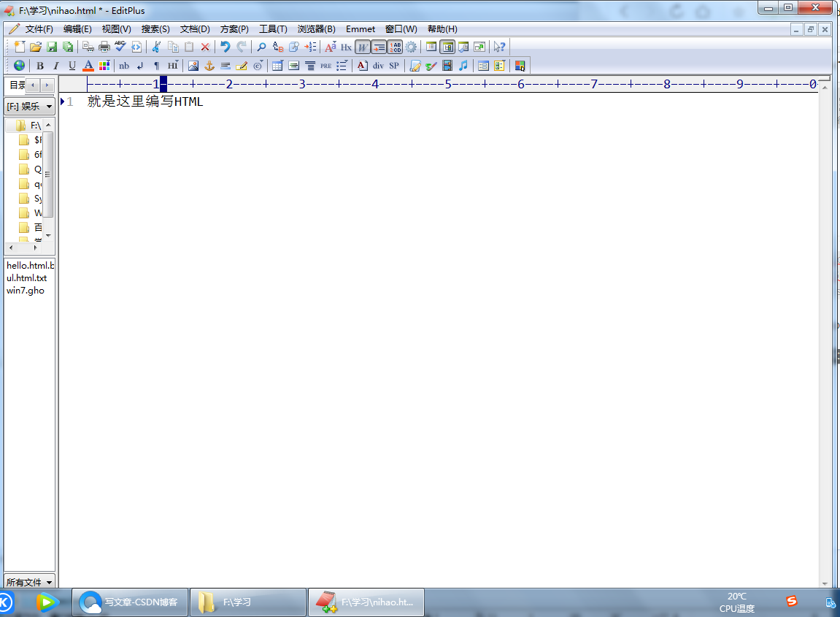Create a new file with New icon
This screenshot has height=617, width=840.
coord(19,47)
